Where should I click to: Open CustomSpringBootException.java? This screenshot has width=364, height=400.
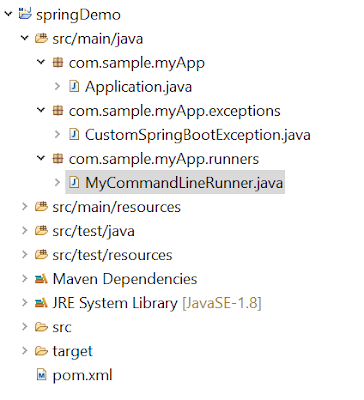click(198, 135)
